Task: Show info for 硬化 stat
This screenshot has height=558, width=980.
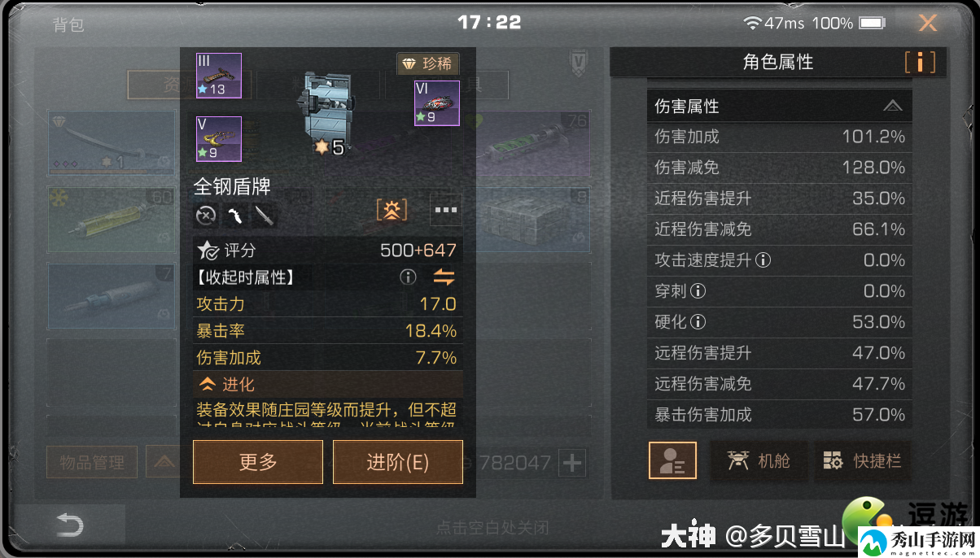Action: (x=698, y=322)
